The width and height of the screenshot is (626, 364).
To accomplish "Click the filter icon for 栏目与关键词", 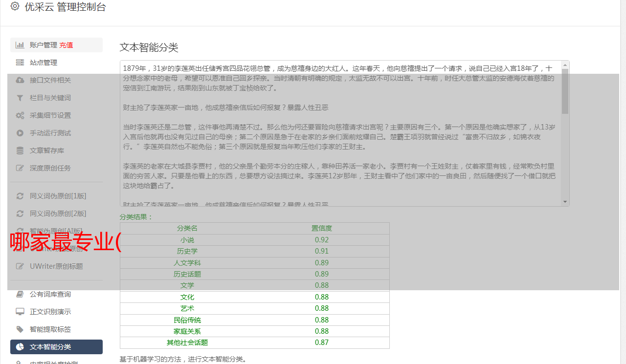I will coord(20,98).
